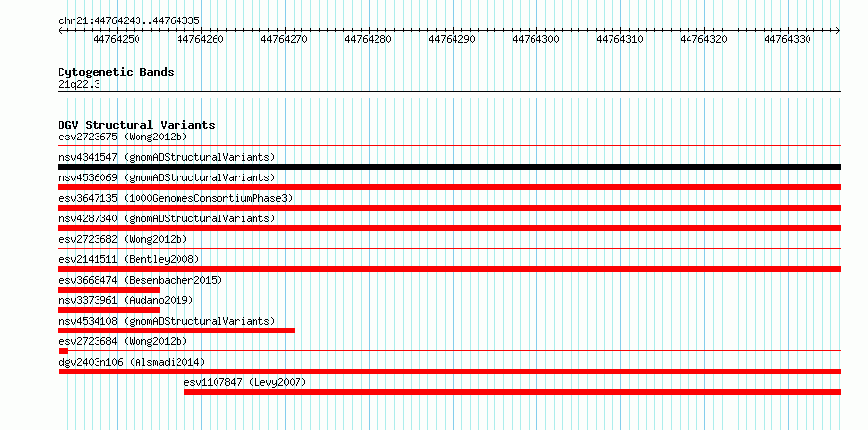Click the esv2723682 (Wong2012b) label
The image size is (868, 430).
click(122, 239)
